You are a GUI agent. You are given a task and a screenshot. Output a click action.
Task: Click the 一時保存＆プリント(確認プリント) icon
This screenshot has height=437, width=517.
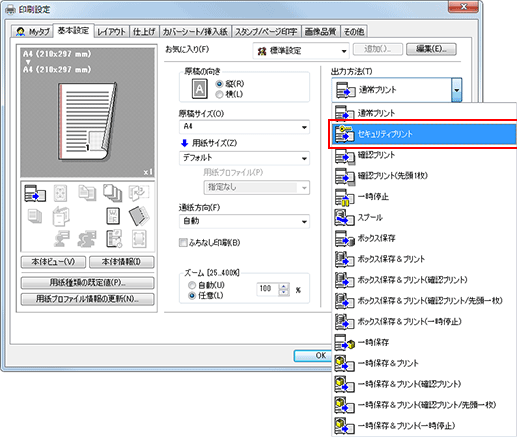click(344, 384)
